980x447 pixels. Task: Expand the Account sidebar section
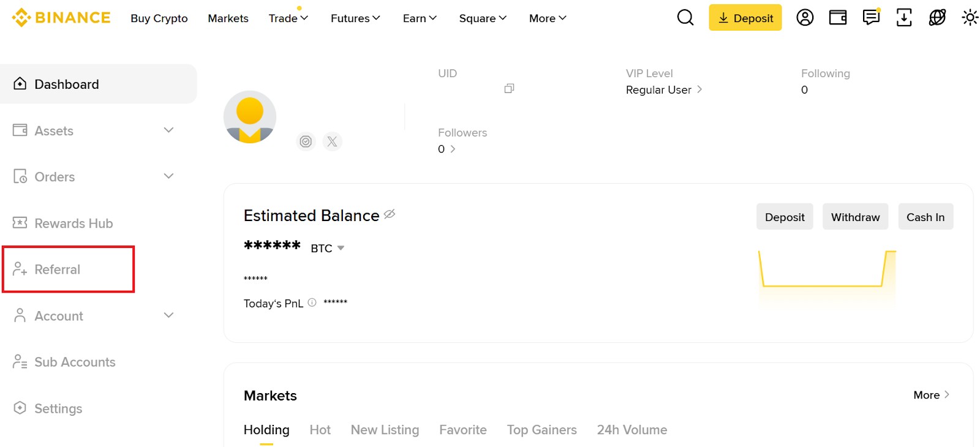click(x=169, y=315)
